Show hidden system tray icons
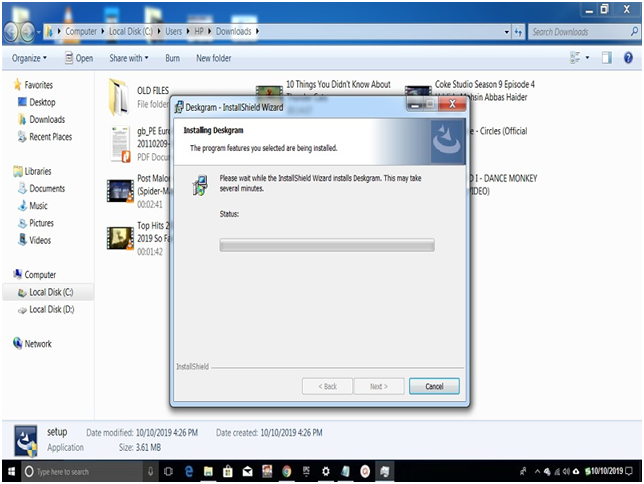Viewport: 644px width, 484px height. tap(537, 472)
